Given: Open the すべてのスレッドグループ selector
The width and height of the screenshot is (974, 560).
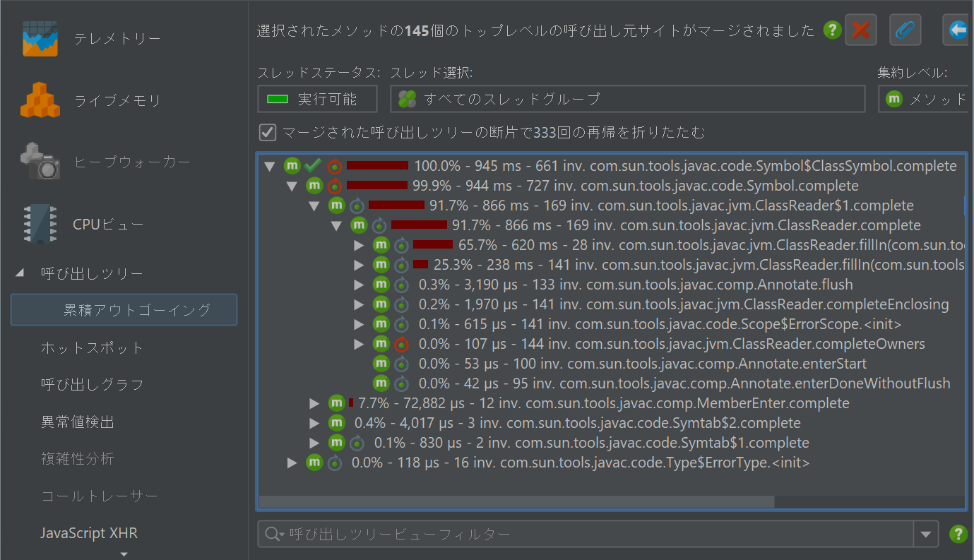Looking at the screenshot, I should click(x=627, y=99).
